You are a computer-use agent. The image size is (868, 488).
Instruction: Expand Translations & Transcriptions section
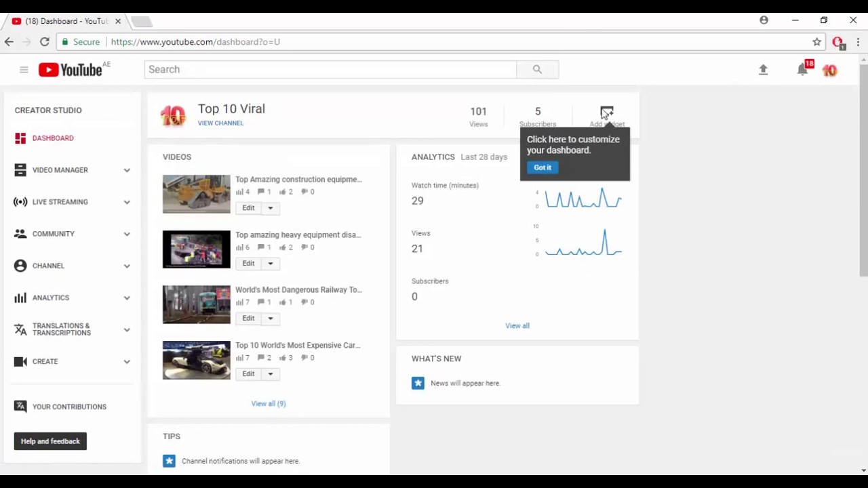tap(127, 329)
